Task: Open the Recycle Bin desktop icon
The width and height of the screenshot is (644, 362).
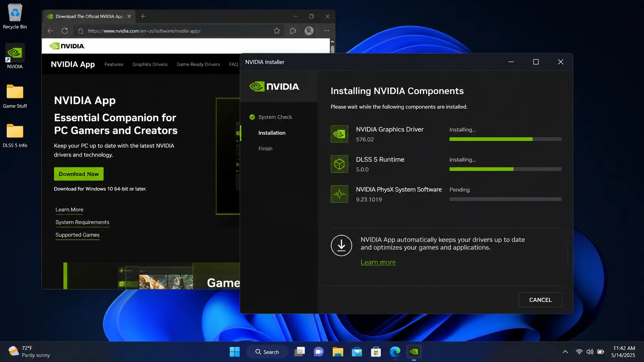Action: tap(15, 17)
